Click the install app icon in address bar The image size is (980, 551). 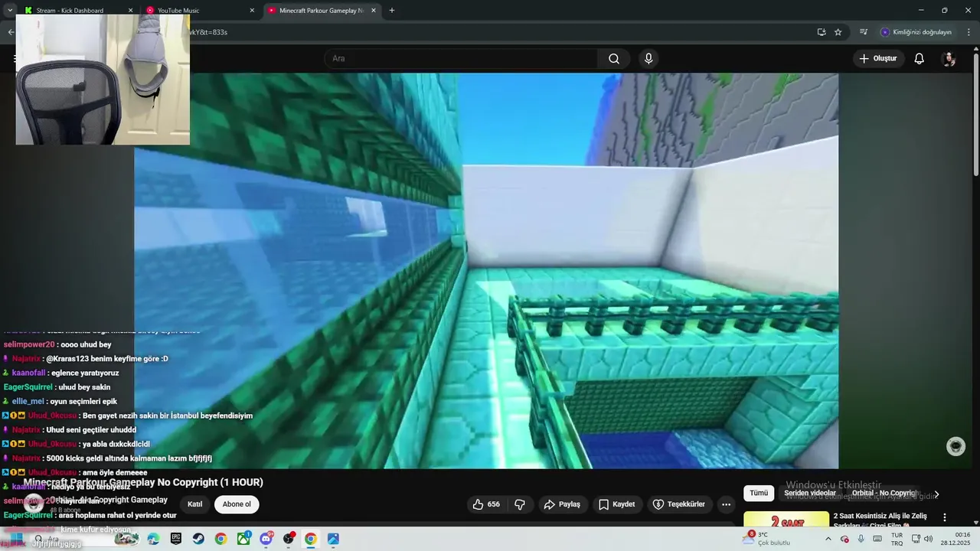click(x=822, y=32)
